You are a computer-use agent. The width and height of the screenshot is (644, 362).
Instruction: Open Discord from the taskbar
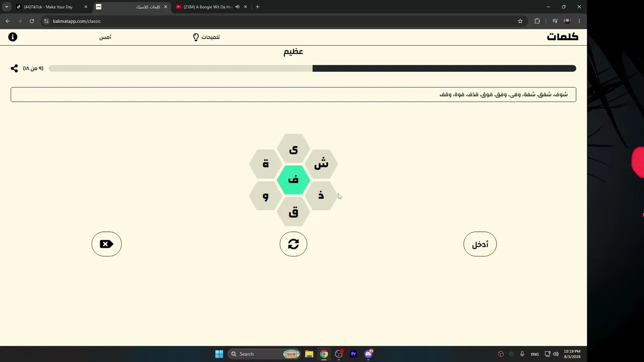coord(368,354)
